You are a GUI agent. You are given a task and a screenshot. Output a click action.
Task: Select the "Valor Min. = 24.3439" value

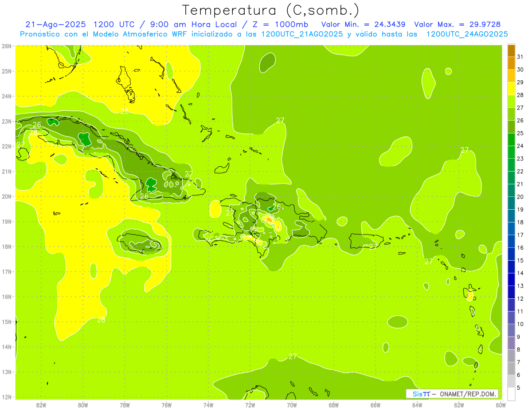(x=363, y=24)
